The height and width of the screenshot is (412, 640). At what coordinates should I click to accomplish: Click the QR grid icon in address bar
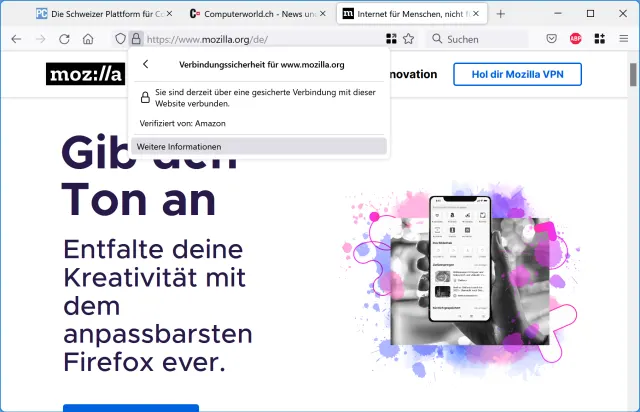pos(391,39)
